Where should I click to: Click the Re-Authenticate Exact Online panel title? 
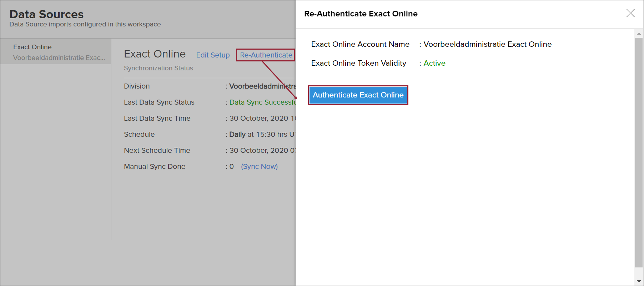pyautogui.click(x=361, y=14)
